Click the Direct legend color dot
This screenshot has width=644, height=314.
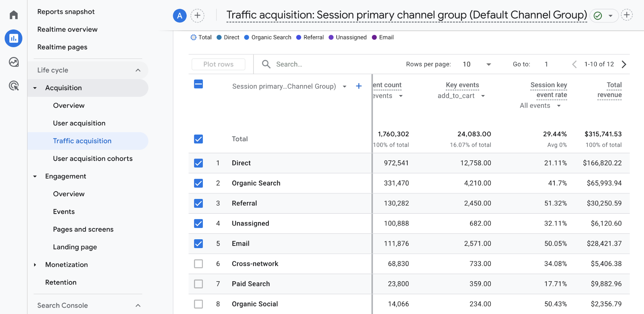219,37
